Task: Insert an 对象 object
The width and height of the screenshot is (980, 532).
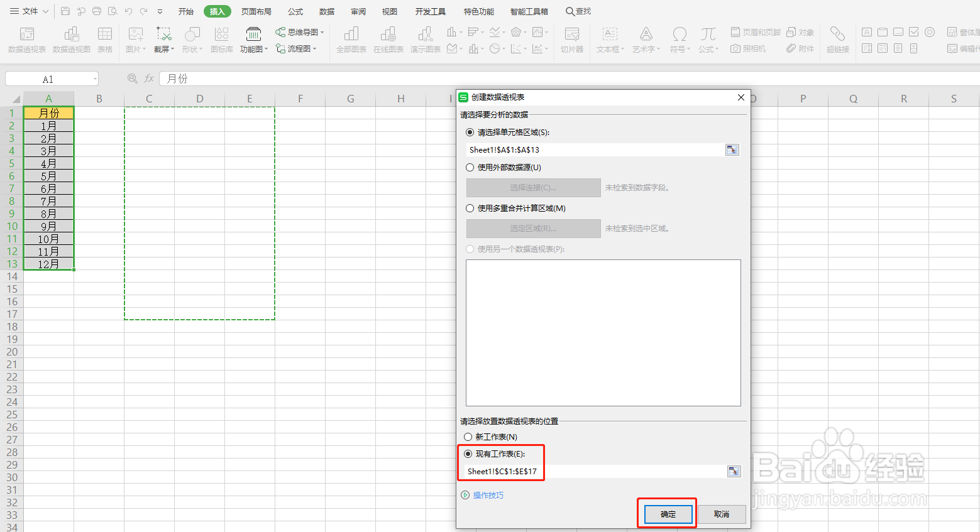Action: pyautogui.click(x=800, y=32)
